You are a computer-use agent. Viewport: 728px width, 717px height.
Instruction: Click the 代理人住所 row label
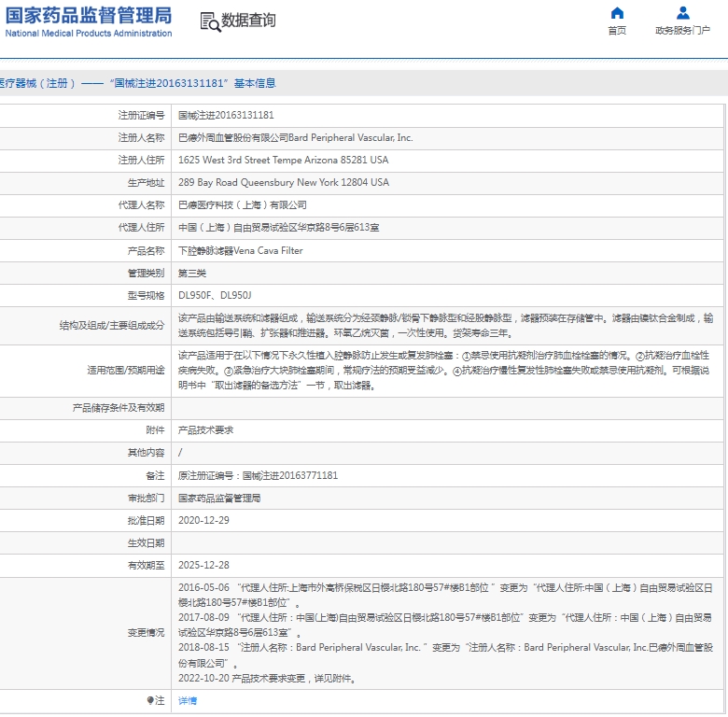point(141,228)
